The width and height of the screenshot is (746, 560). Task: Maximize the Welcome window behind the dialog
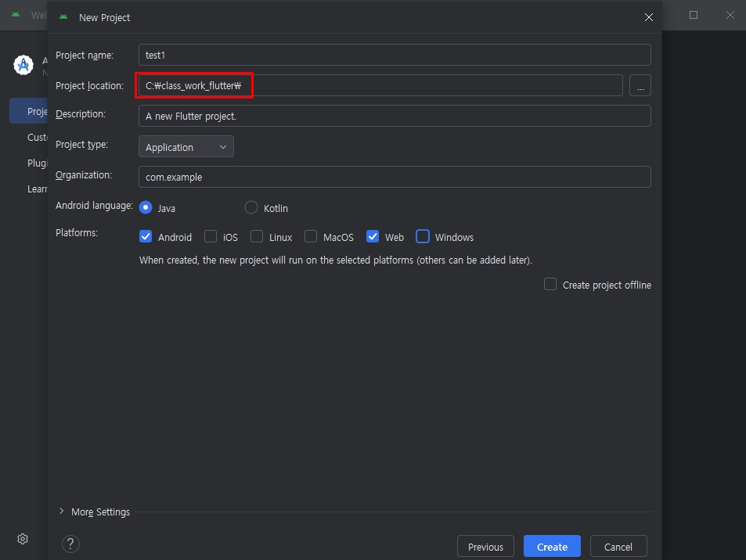[x=694, y=15]
